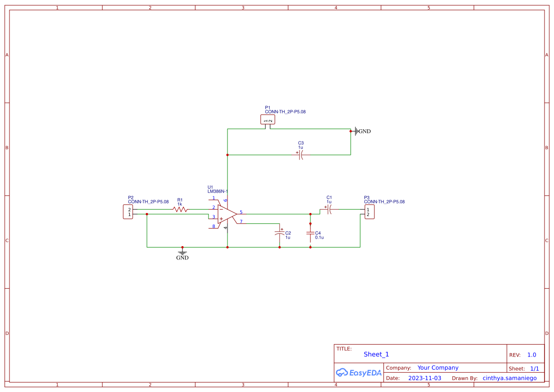Click the EasyEDA logo in title block
554x392 pixels.
pyautogui.click(x=358, y=373)
